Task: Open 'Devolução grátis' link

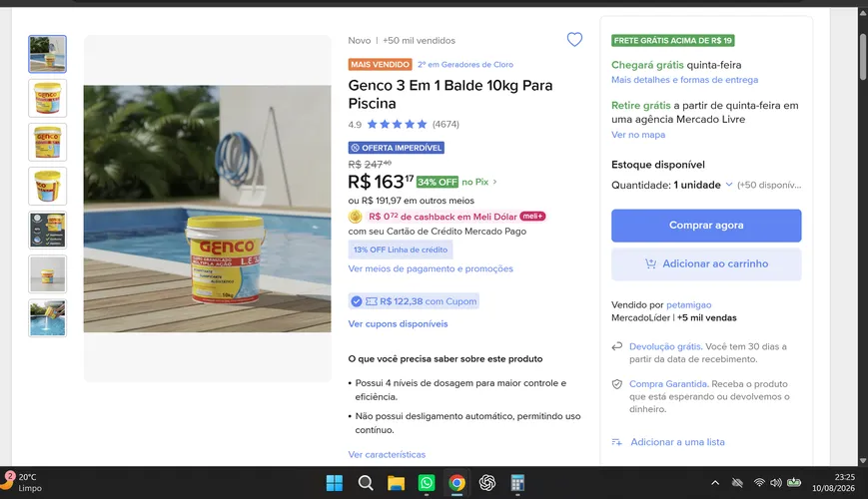Action: [666, 346]
